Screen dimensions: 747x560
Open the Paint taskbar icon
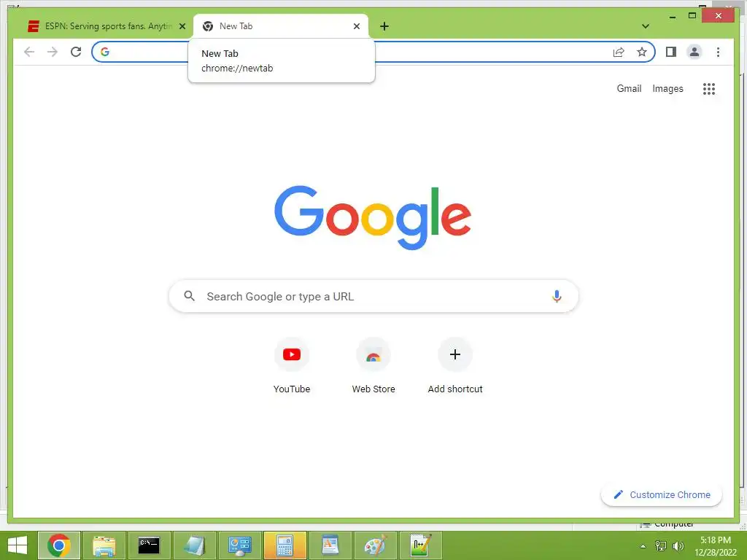click(x=376, y=545)
